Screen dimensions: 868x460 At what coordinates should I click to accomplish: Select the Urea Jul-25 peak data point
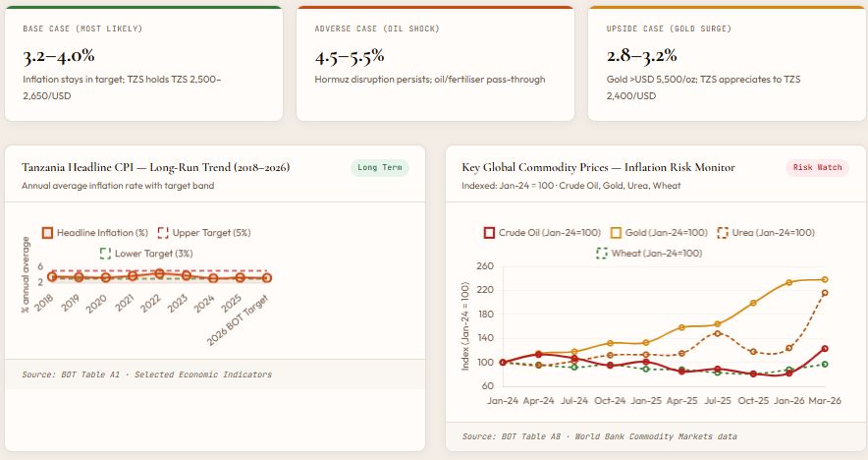pos(718,333)
